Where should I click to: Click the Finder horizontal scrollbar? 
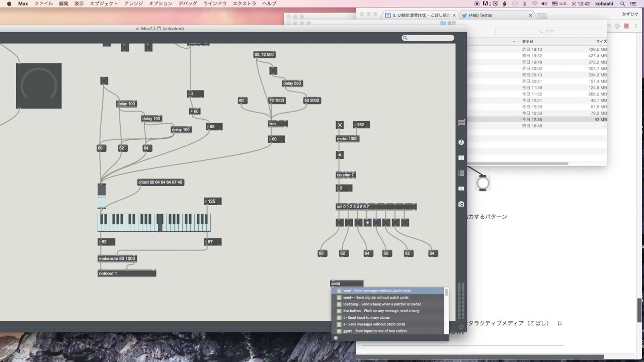coord(518,163)
